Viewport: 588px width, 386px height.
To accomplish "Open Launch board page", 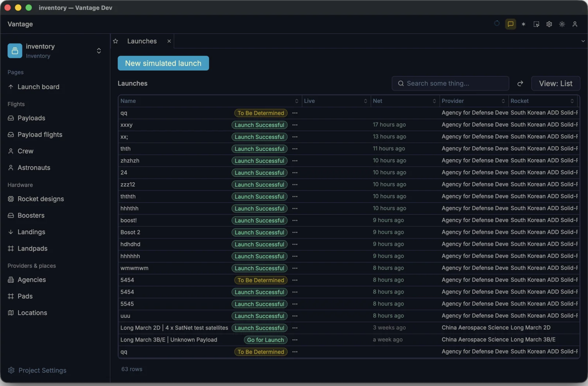I will coord(38,87).
